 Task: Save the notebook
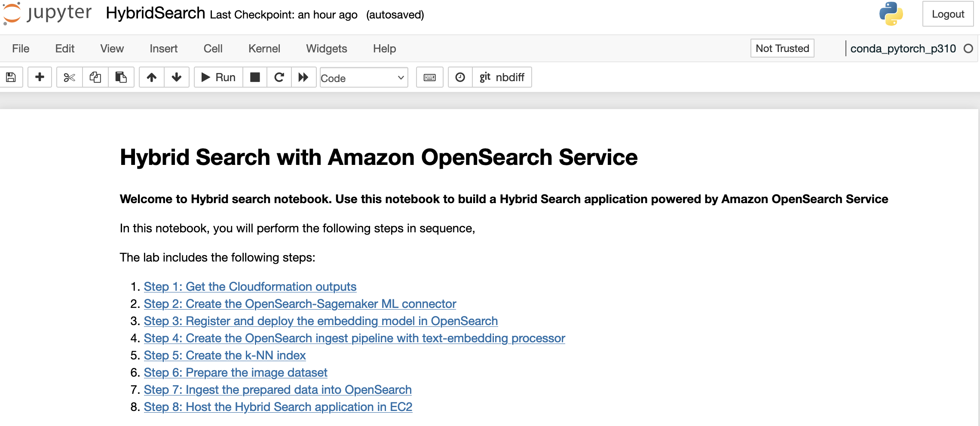click(x=11, y=77)
